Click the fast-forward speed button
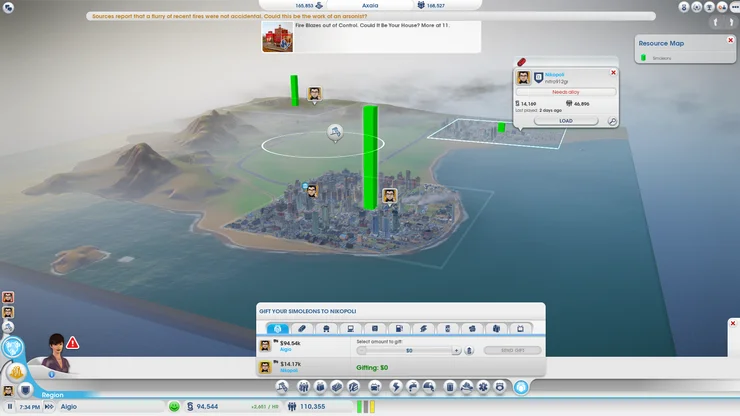 click(49, 407)
